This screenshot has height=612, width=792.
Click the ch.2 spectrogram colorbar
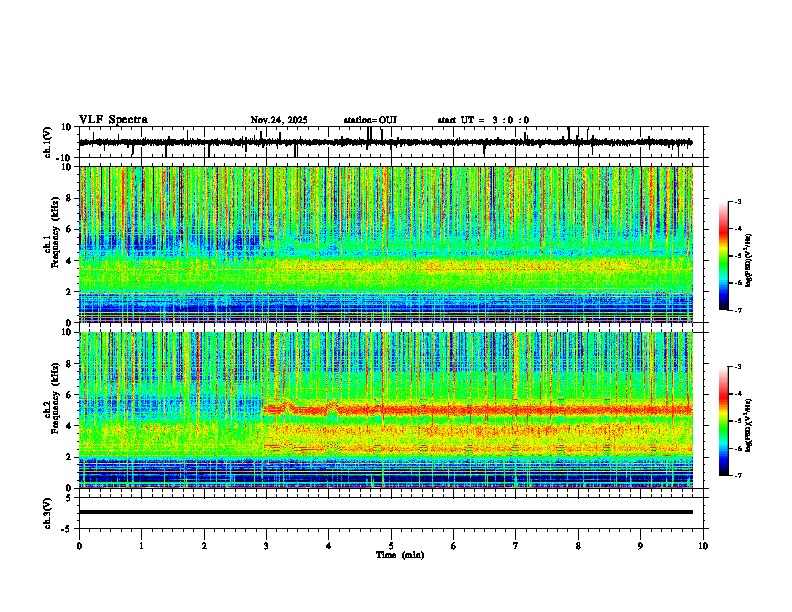pyautogui.click(x=724, y=421)
